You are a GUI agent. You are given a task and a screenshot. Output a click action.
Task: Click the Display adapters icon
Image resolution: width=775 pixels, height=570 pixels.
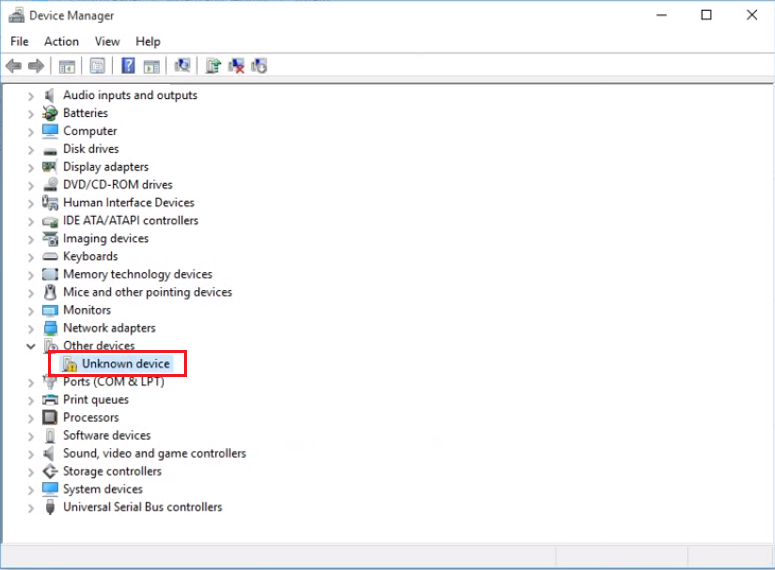pos(49,167)
